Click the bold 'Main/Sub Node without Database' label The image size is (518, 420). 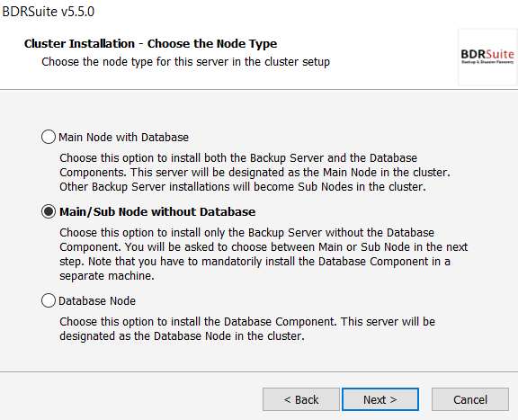[x=157, y=212]
